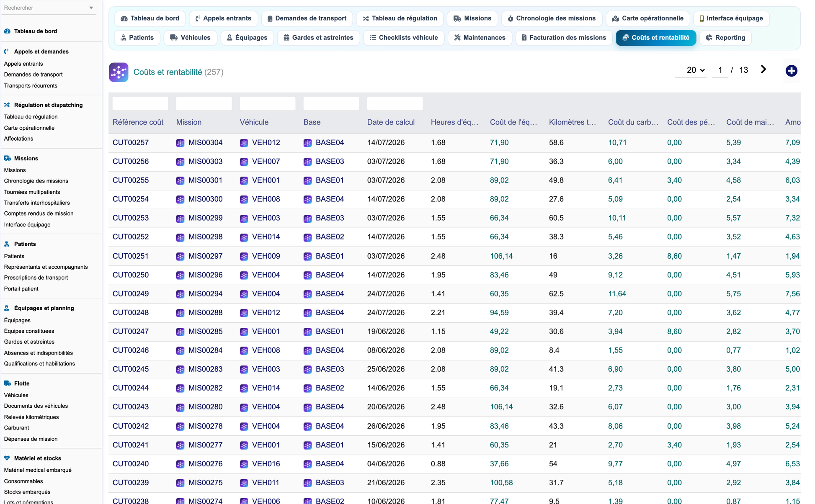The width and height of the screenshot is (815, 504).
Task: Switch to Facturation des missions tab
Action: [x=563, y=38]
